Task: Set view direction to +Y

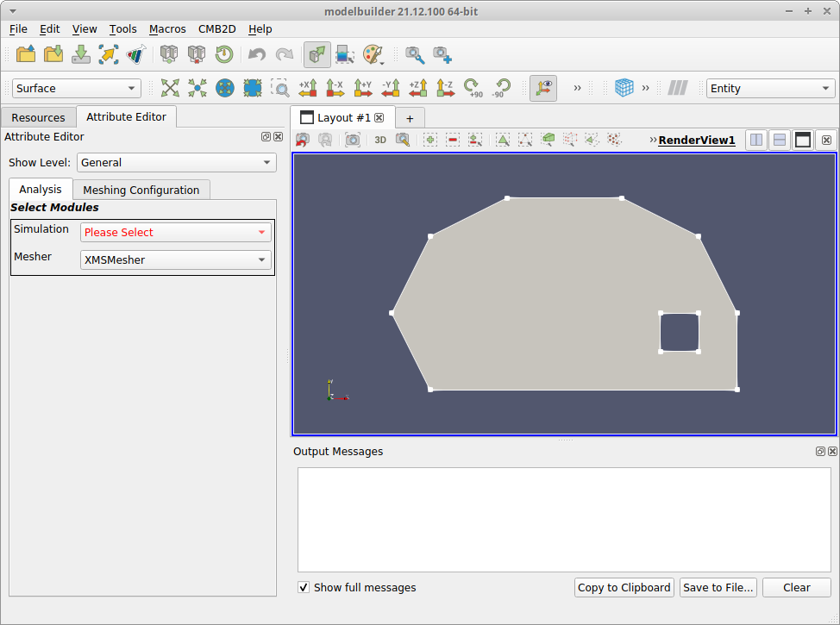Action: tap(363, 88)
